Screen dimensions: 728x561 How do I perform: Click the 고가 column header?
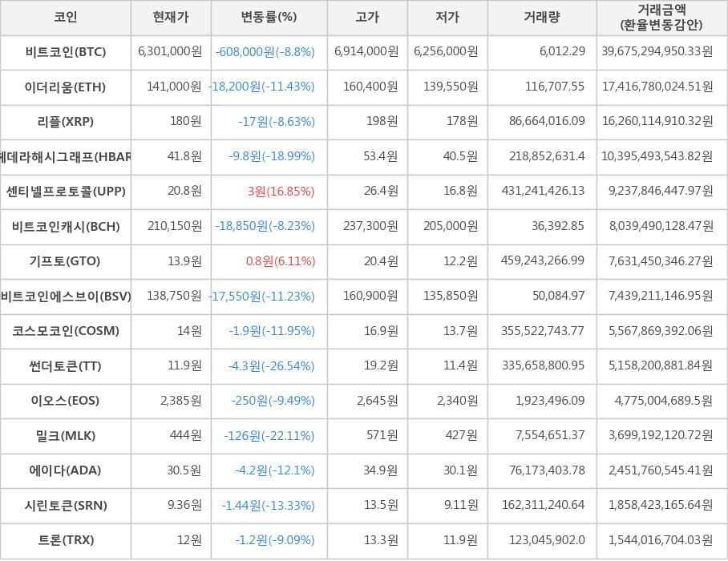[367, 17]
